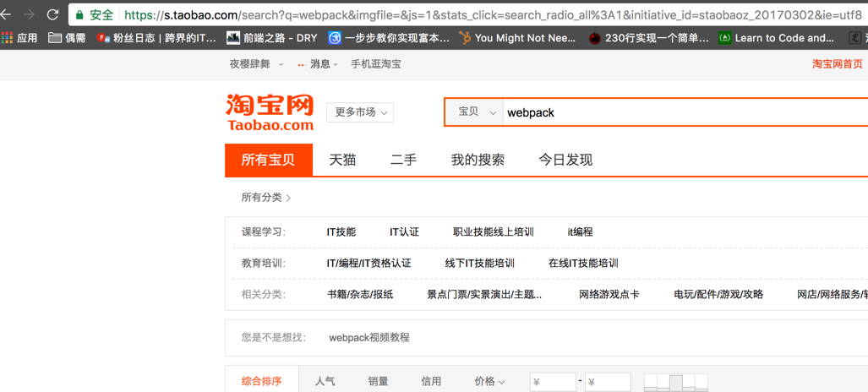Open the 今日发现 tab
The width and height of the screenshot is (868, 392).
(565, 161)
